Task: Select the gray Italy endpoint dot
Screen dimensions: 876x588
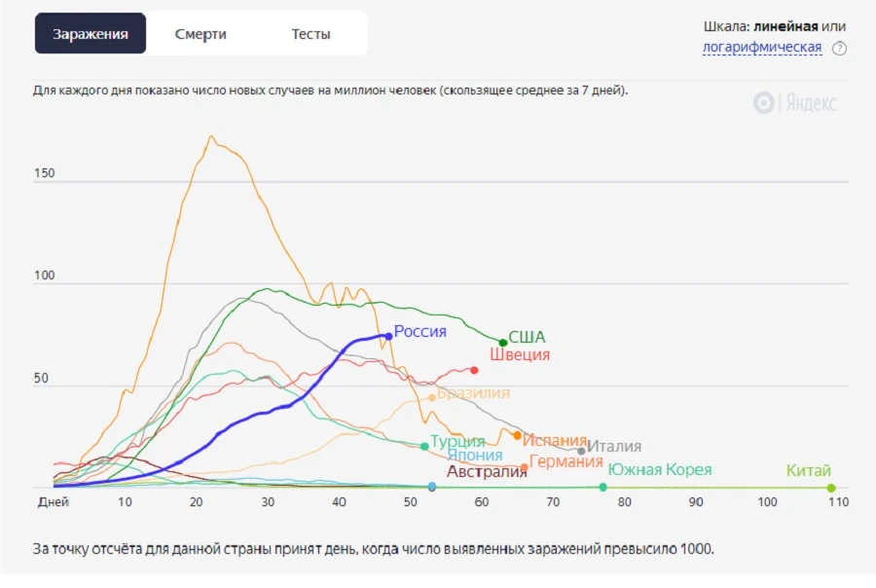Action: click(x=582, y=451)
